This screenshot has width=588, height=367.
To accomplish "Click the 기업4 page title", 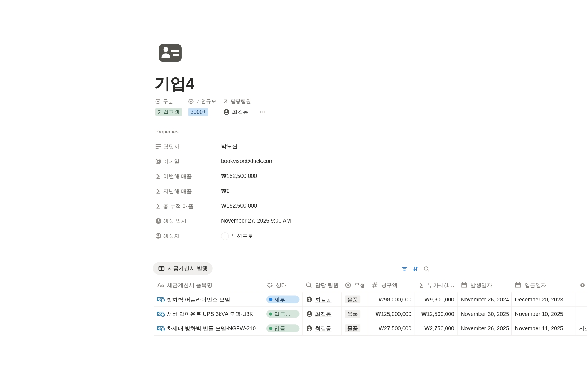I will [x=175, y=84].
